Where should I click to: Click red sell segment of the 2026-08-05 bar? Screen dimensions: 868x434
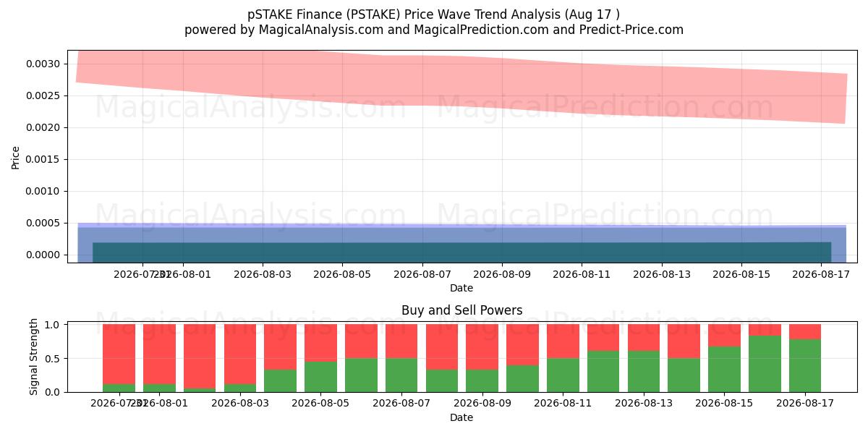(320, 343)
